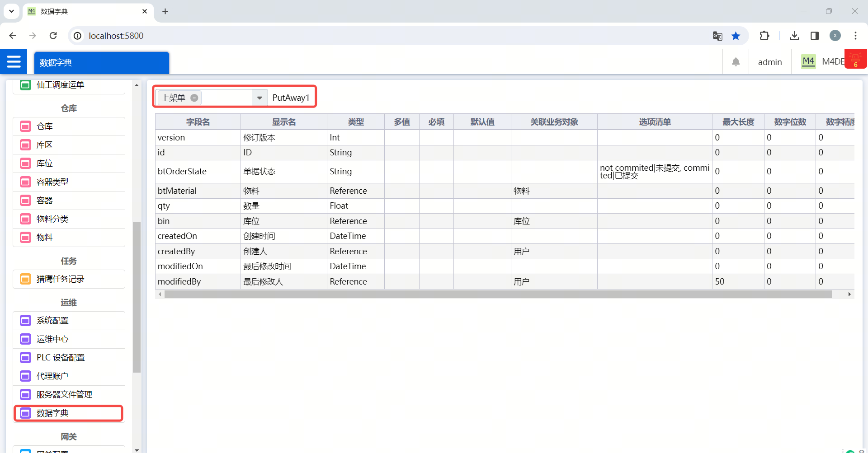The width and height of the screenshot is (868, 453).
Task: Click the 运维中心 purple icon
Action: point(26,339)
